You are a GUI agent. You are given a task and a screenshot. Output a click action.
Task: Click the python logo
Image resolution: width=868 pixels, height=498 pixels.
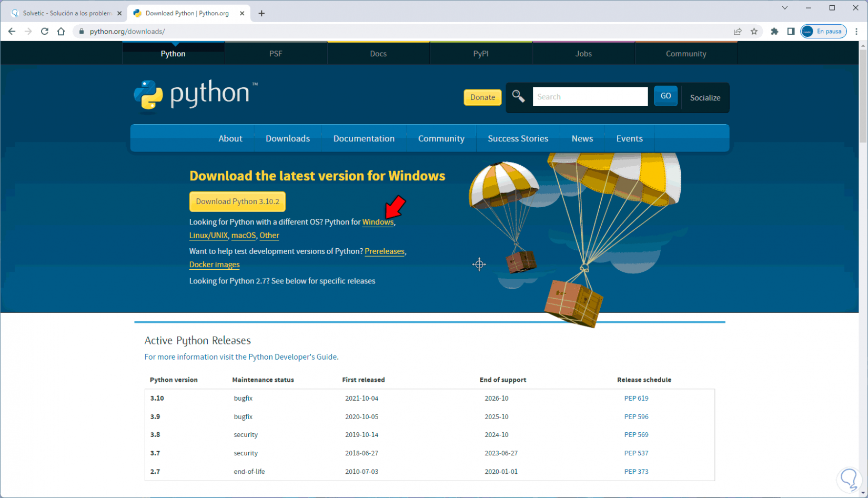[x=196, y=96]
